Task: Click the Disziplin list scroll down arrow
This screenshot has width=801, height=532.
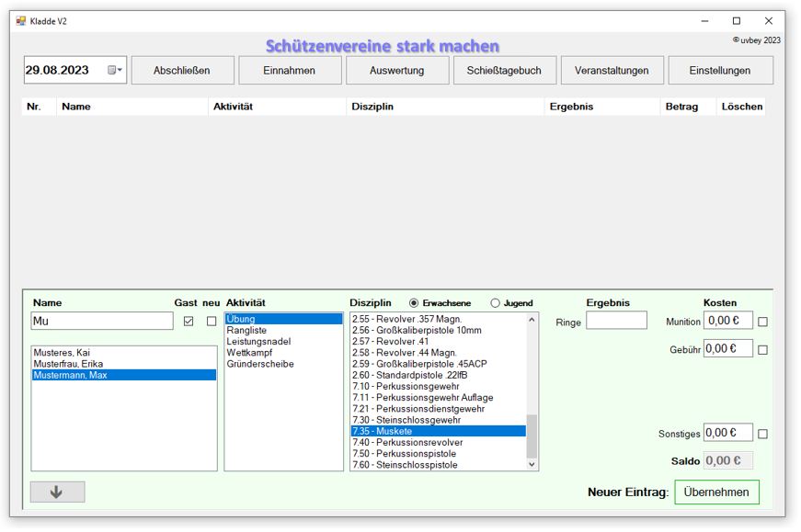Action: pos(532,464)
